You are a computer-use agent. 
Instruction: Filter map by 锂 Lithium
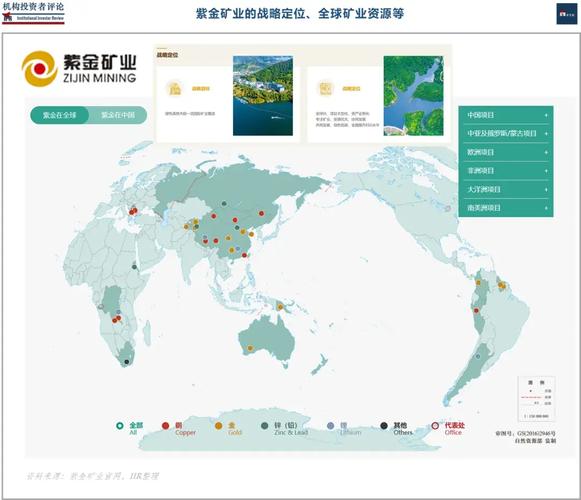tap(344, 428)
